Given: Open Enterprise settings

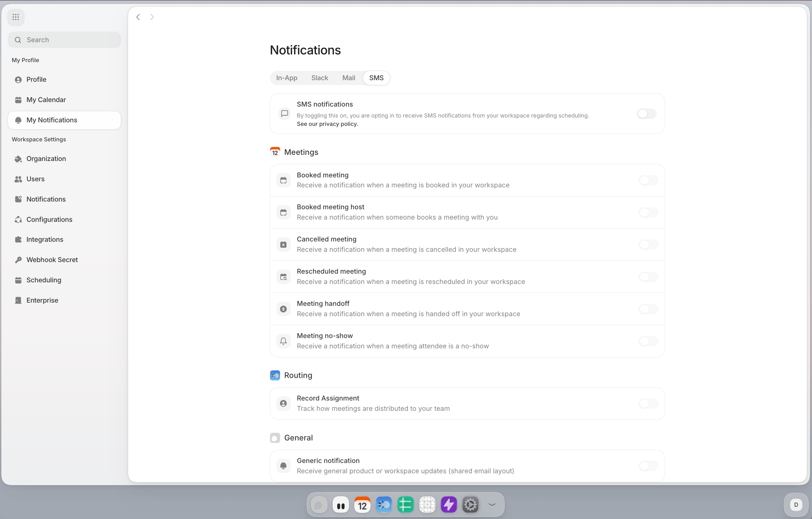Looking at the screenshot, I should coord(64,300).
